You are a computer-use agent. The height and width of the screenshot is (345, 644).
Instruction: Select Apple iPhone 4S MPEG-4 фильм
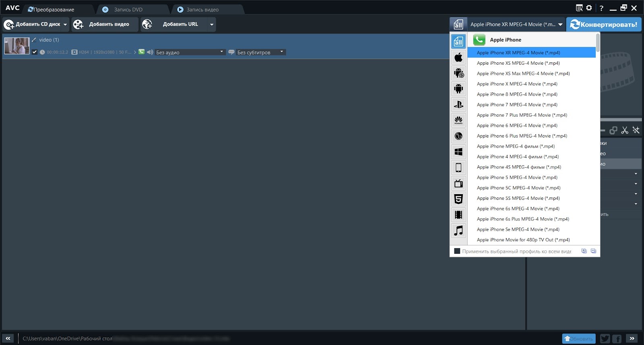[x=531, y=167]
